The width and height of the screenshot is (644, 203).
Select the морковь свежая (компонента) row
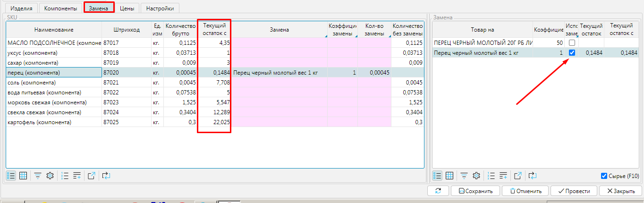click(54, 102)
